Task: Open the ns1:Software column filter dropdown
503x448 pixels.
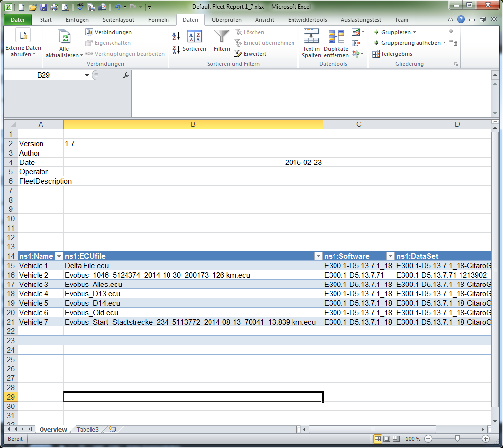Action: tap(390, 256)
